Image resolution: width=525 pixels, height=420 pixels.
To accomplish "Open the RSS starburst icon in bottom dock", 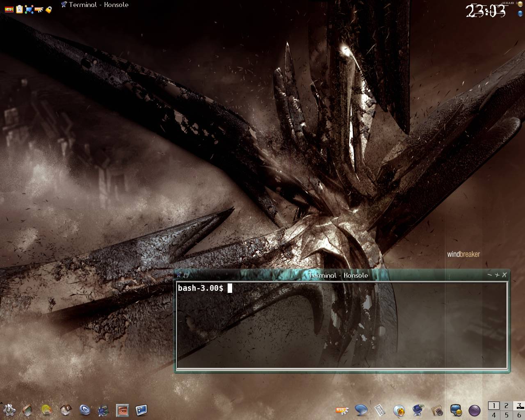I will point(342,410).
